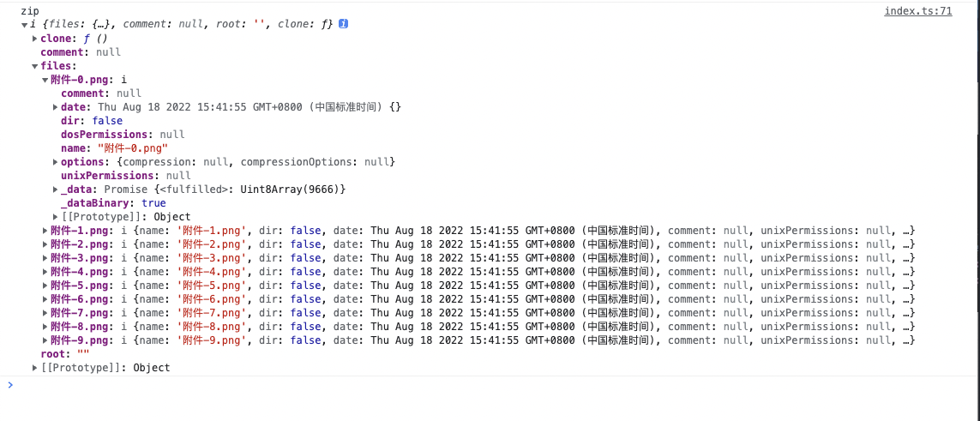The image size is (980, 421).
Task: Expand the bottom [[Prototype]]: Object row
Action: pyautogui.click(x=34, y=368)
